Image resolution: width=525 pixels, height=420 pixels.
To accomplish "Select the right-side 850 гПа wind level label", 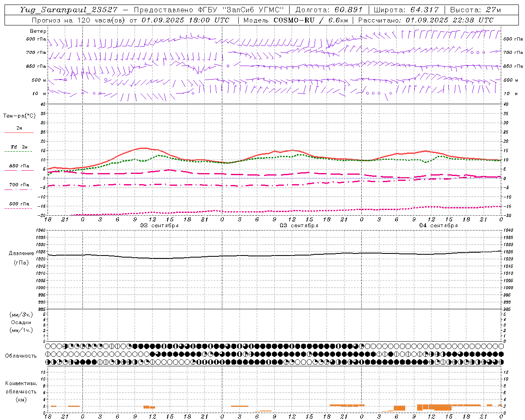I will tap(513, 66).
